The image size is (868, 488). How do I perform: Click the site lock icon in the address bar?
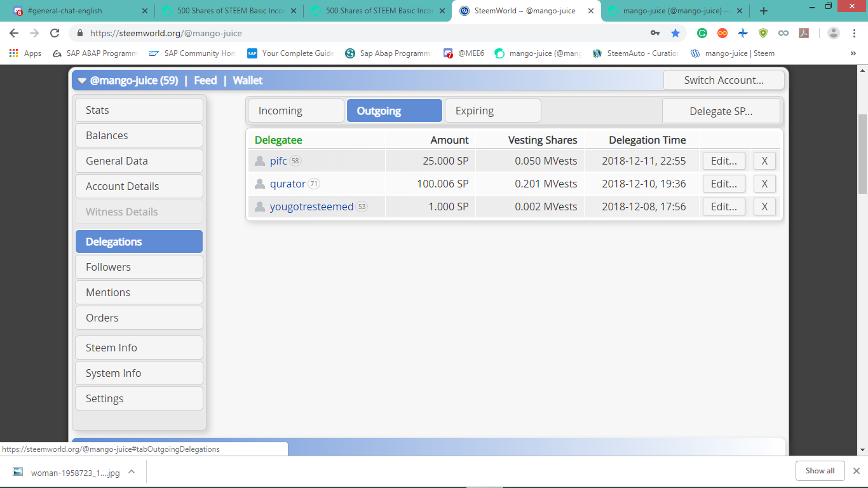click(x=80, y=33)
